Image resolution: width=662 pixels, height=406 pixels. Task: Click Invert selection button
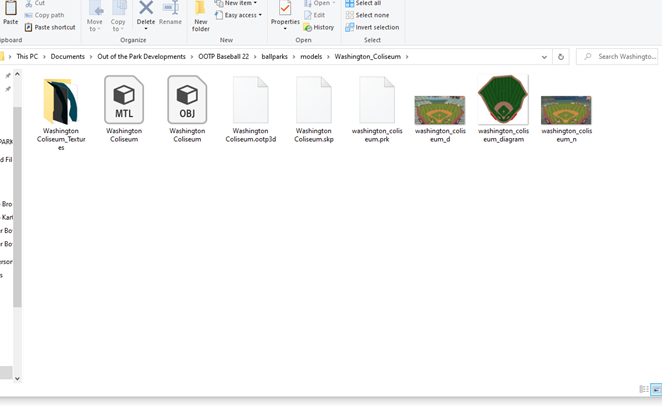pyautogui.click(x=372, y=27)
